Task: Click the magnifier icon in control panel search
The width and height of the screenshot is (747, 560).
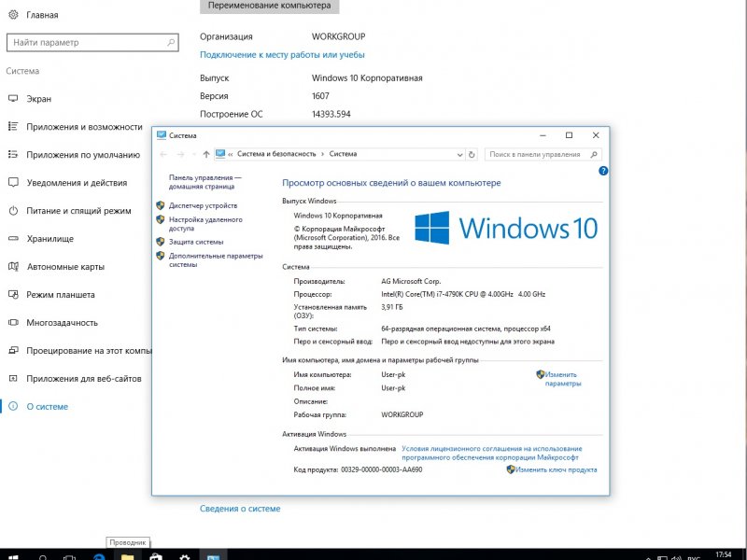Action: pyautogui.click(x=594, y=154)
